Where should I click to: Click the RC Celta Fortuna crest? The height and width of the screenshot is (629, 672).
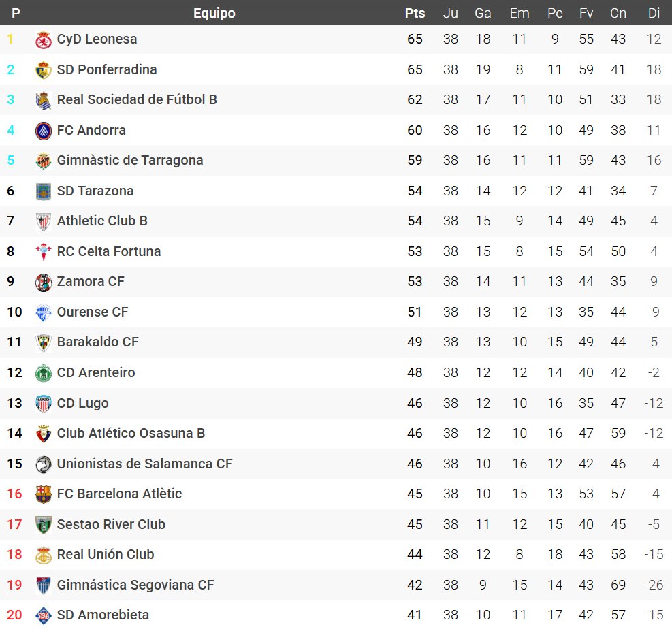point(44,252)
